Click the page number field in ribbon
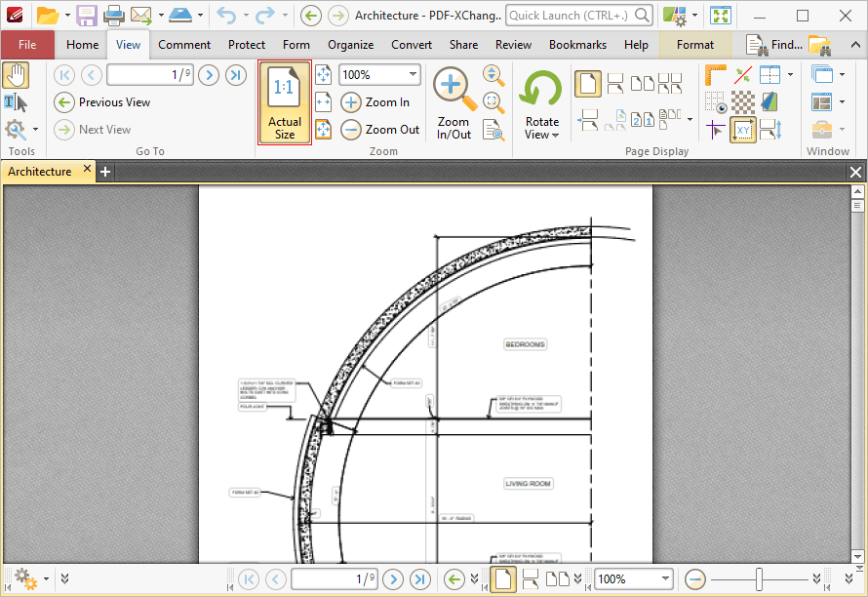The height and width of the screenshot is (597, 868). tap(149, 75)
